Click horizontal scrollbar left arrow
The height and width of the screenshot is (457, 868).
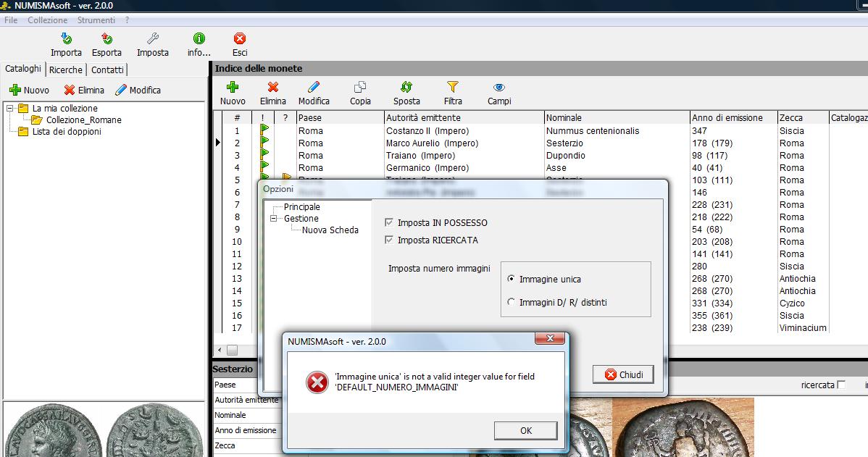(x=220, y=350)
